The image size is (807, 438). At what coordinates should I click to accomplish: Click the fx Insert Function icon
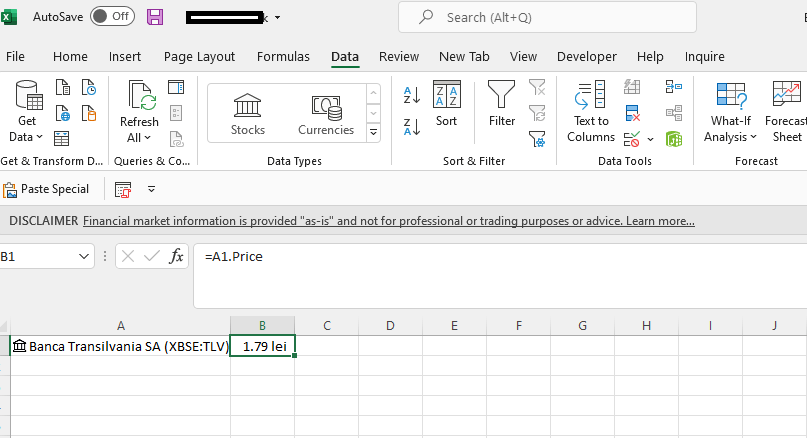[x=176, y=256]
